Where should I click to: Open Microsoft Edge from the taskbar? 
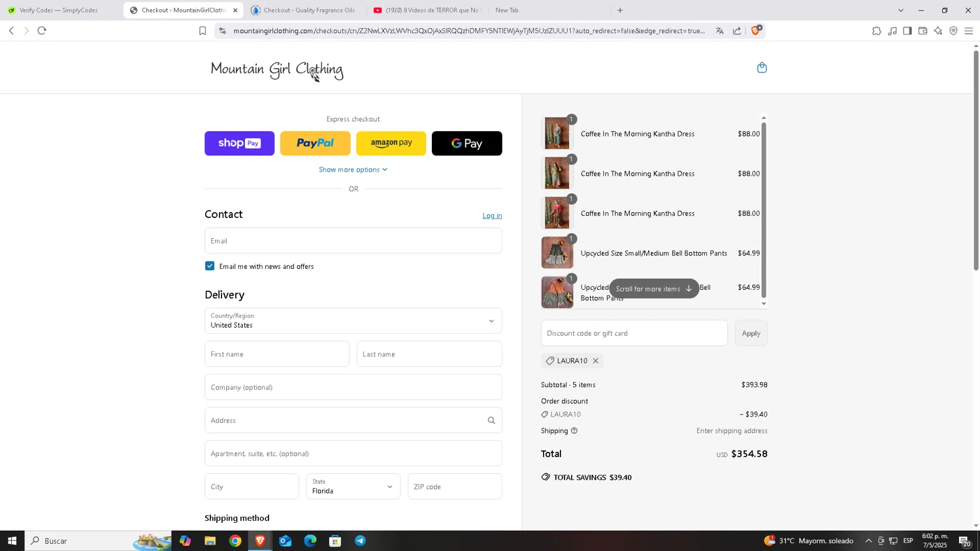310,541
